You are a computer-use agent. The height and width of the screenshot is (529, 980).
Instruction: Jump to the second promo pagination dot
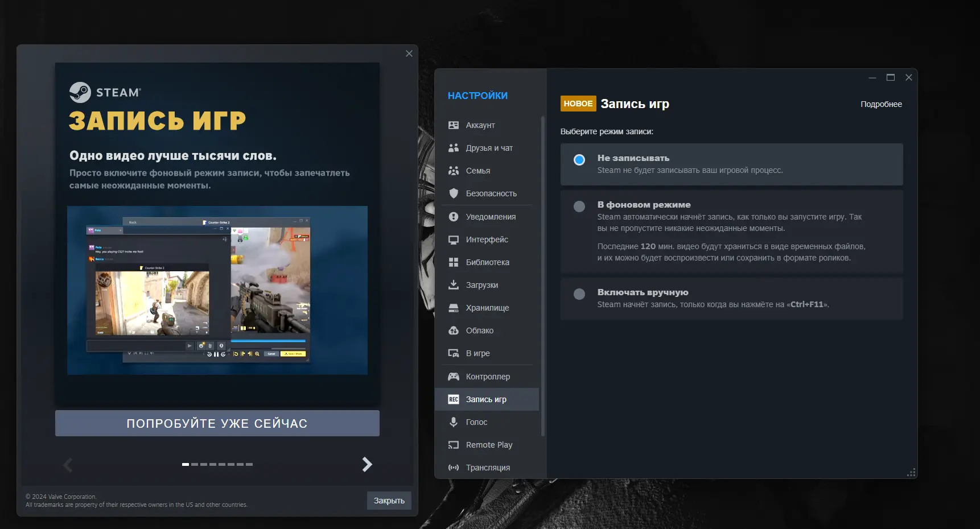click(195, 464)
